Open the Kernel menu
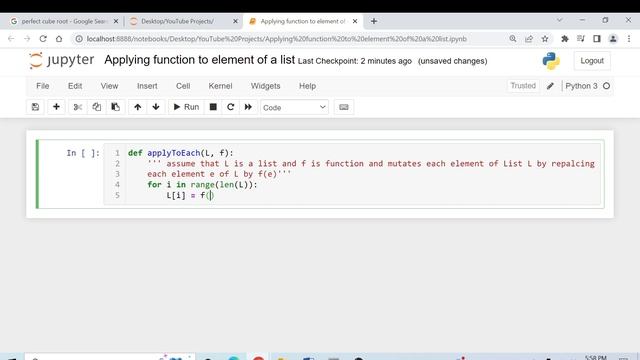This screenshot has height=360, width=640. click(220, 86)
